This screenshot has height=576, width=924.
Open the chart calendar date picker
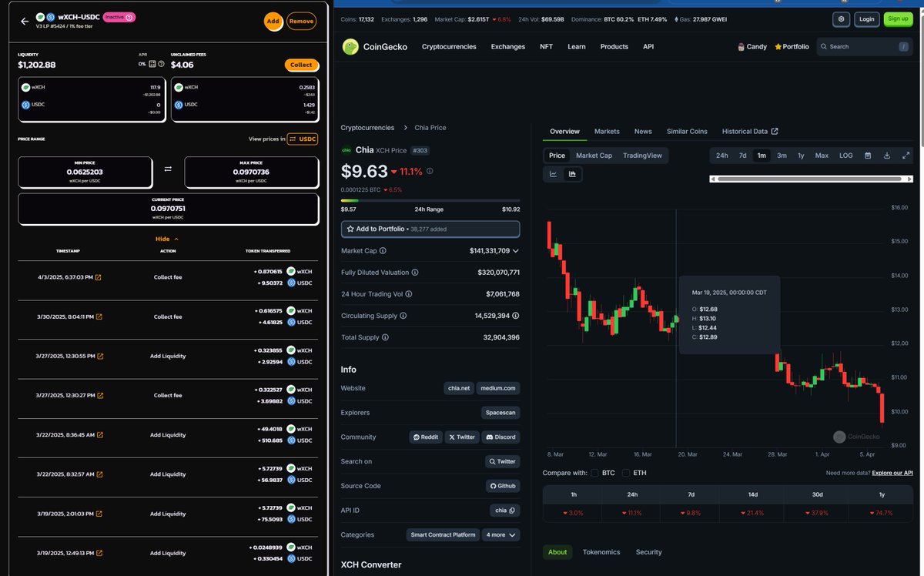pos(868,155)
